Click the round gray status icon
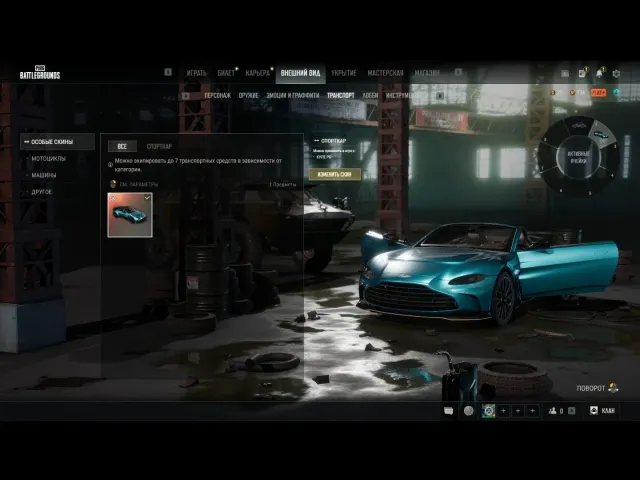Screen dimensions: 640x480 (469, 411)
